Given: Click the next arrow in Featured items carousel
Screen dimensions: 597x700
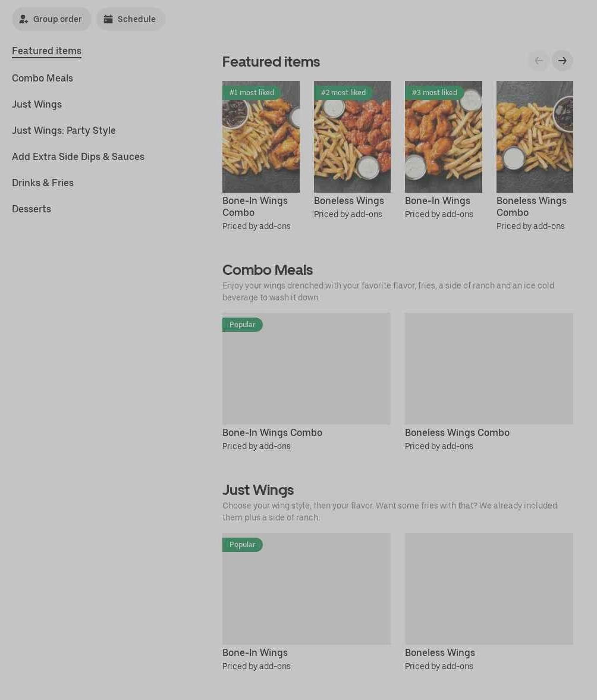Looking at the screenshot, I should coord(562,61).
